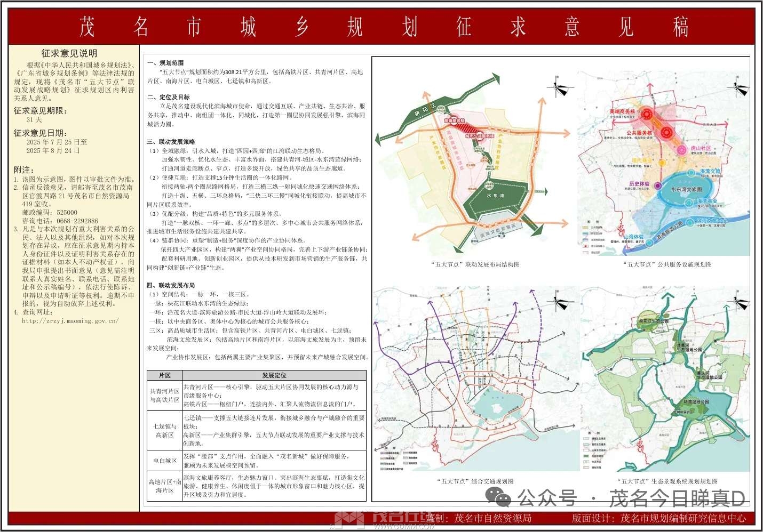763x532 pixels.
Task: Click the 山海体验 blue node marker
Action: [x=650, y=242]
